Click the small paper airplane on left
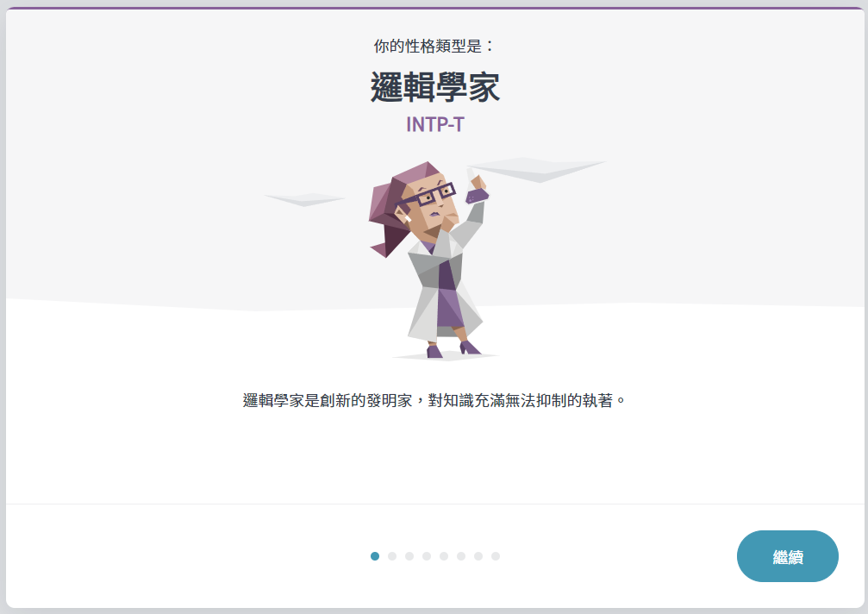Viewport: 868px width, 614px height. [304, 199]
